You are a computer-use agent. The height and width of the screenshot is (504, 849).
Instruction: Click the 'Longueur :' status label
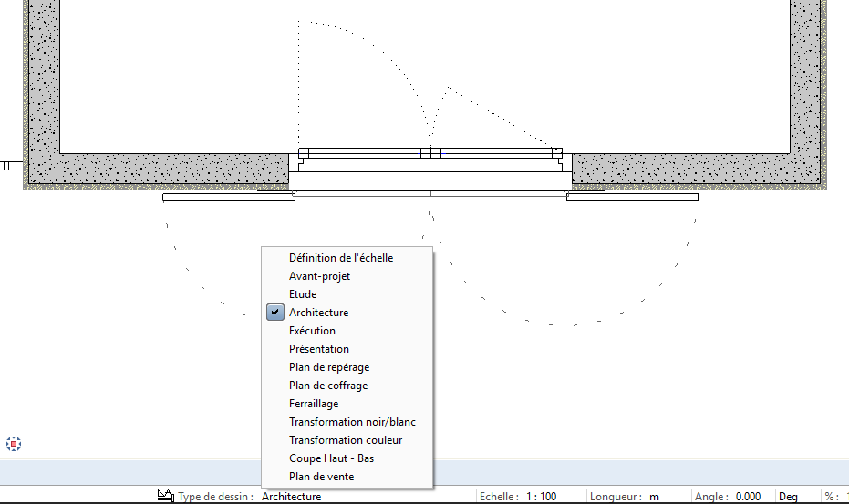tap(616, 497)
